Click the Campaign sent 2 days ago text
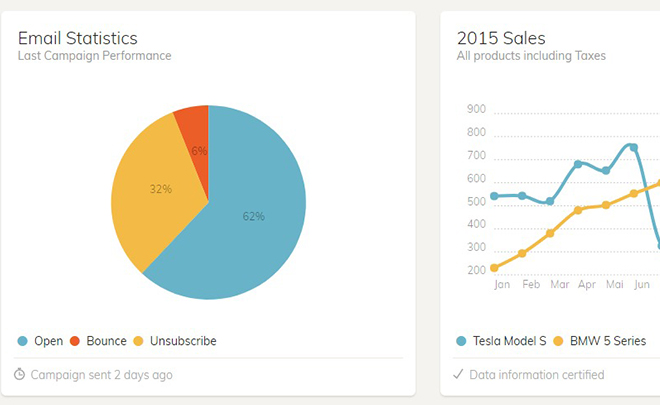Screen dimensions: 660x405 coord(101,375)
